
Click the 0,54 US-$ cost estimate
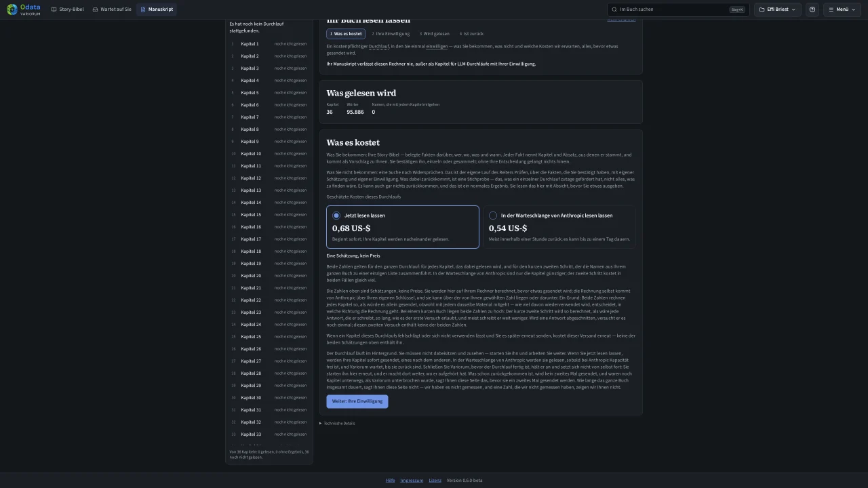click(508, 228)
